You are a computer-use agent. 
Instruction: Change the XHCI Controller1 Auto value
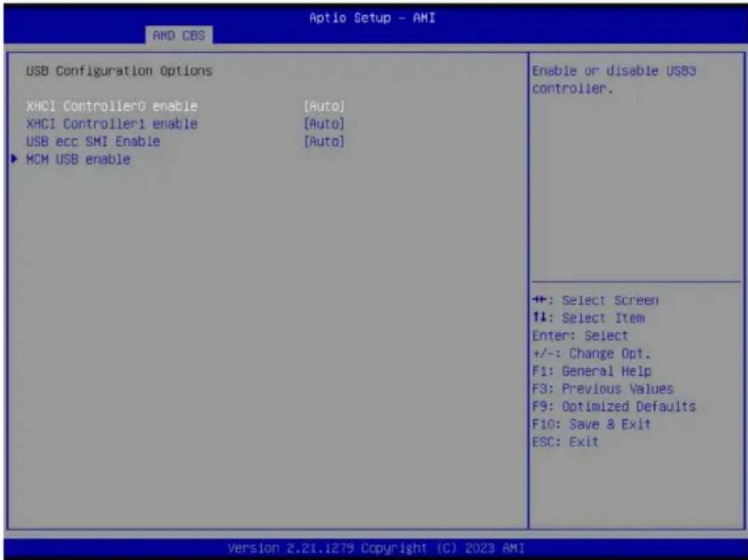(x=324, y=124)
